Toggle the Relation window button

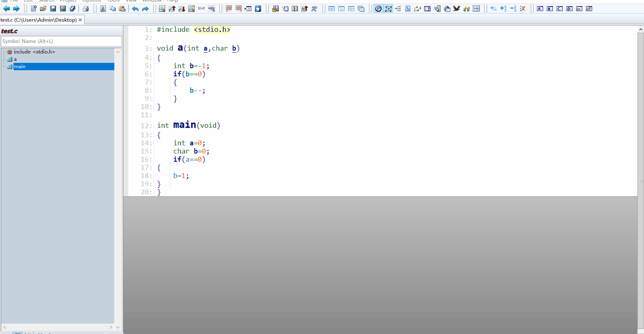(388, 9)
